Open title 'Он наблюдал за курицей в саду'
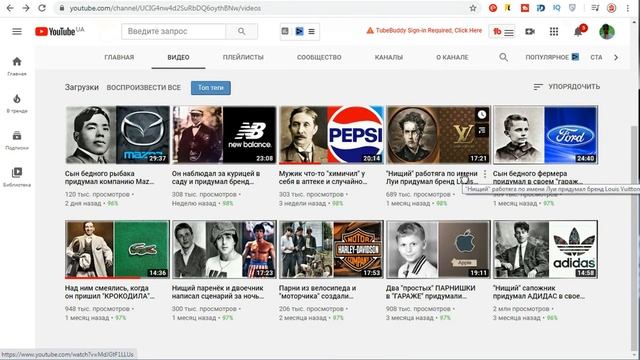The width and height of the screenshot is (640, 360). (x=216, y=178)
